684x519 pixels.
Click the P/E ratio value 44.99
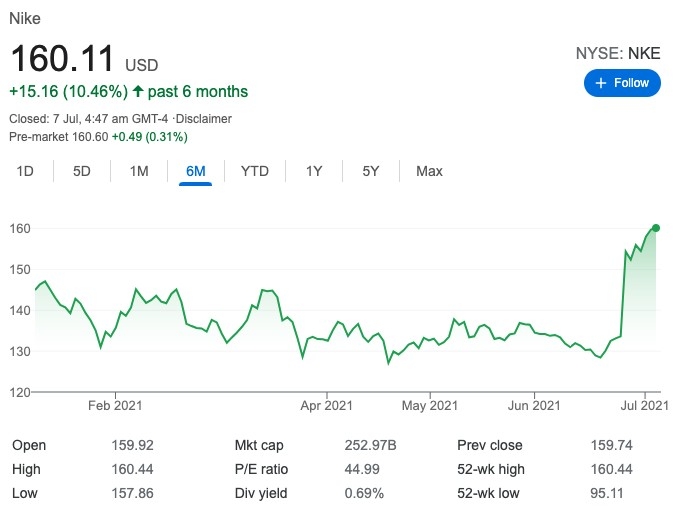tap(362, 469)
